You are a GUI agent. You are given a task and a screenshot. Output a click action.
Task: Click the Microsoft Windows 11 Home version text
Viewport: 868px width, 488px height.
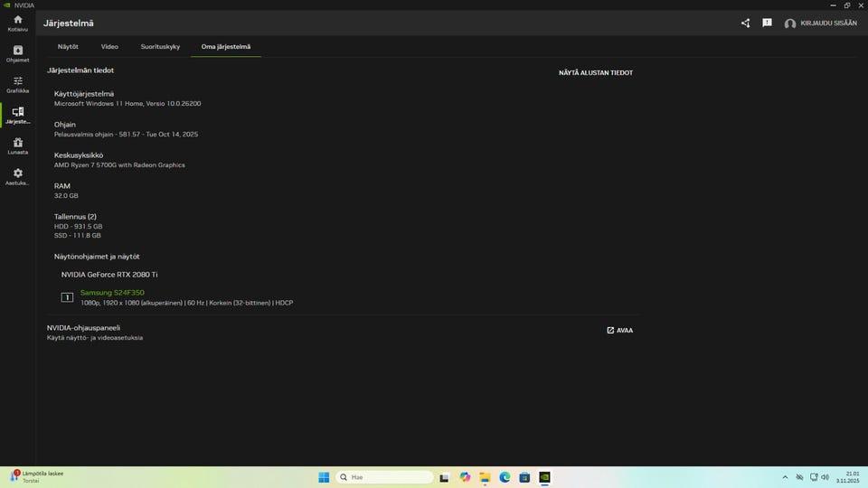[x=127, y=103]
